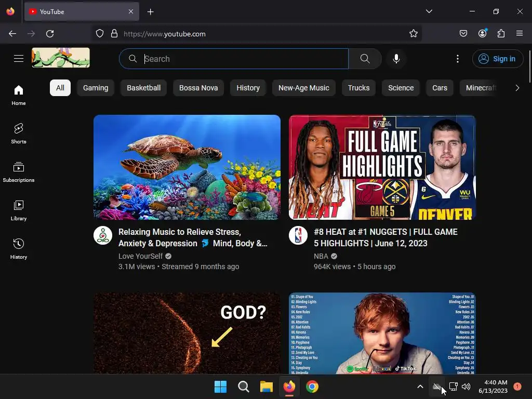Select the Gaming filter chip
This screenshot has width=532, height=399.
pos(96,88)
